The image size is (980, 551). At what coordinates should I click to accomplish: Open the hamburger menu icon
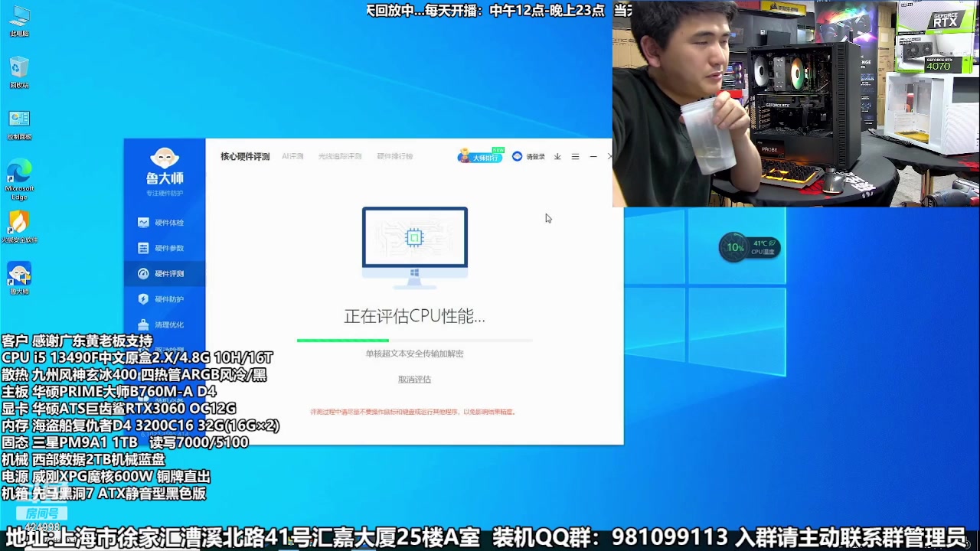(575, 156)
